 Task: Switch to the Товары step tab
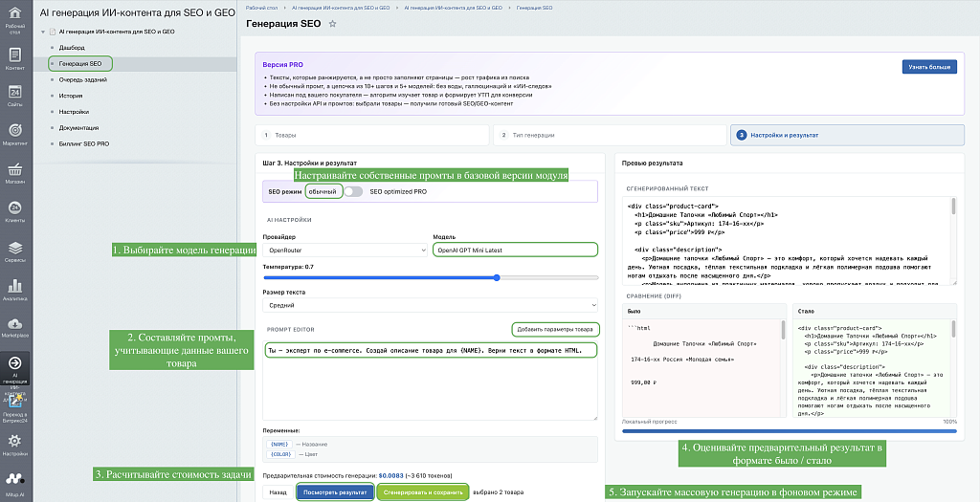click(372, 135)
